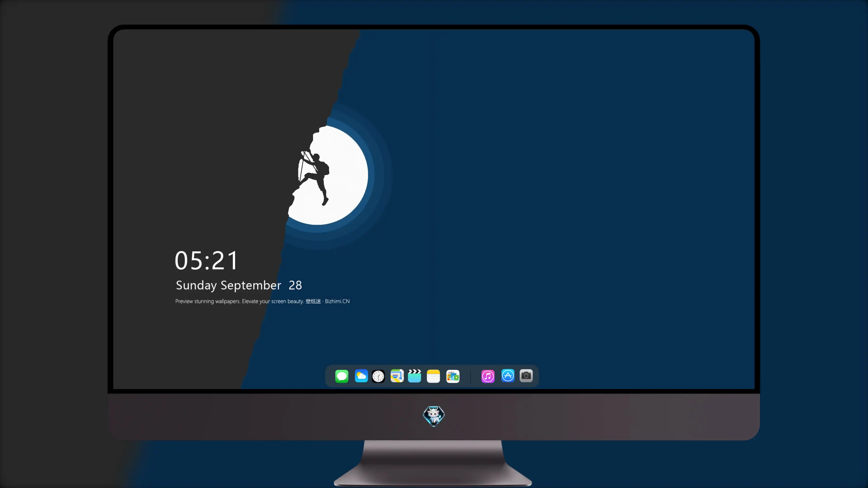Open the yellow Notes app in the dock
This screenshot has width=868, height=488.
point(433,376)
